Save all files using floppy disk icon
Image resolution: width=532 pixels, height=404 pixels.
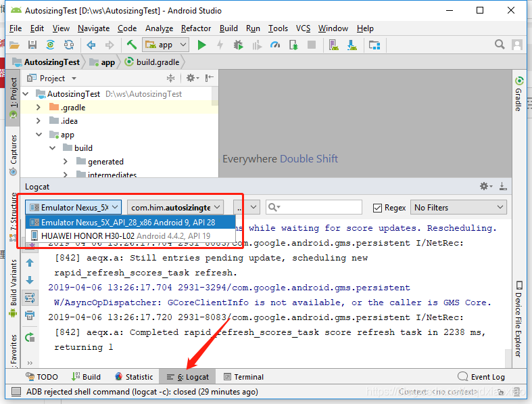32,45
